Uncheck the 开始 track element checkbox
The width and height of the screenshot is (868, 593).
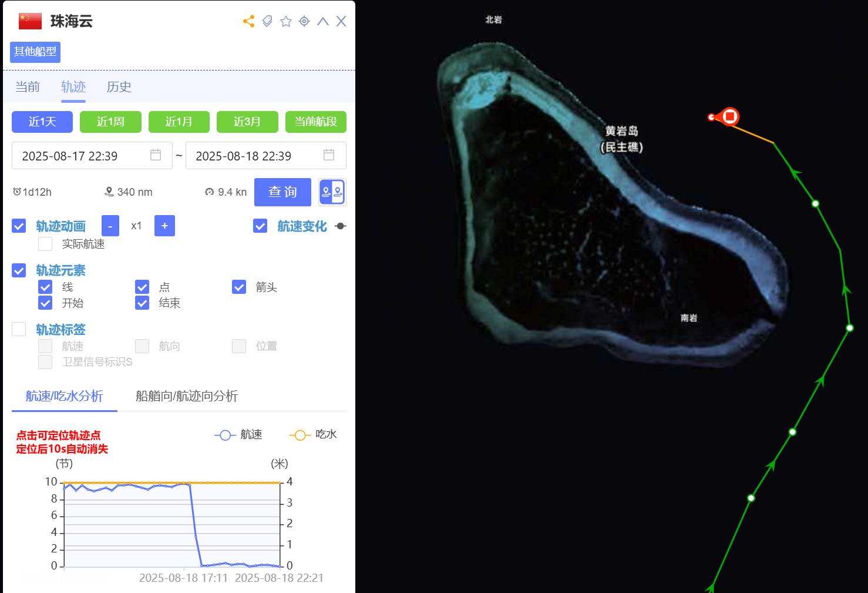tap(45, 303)
